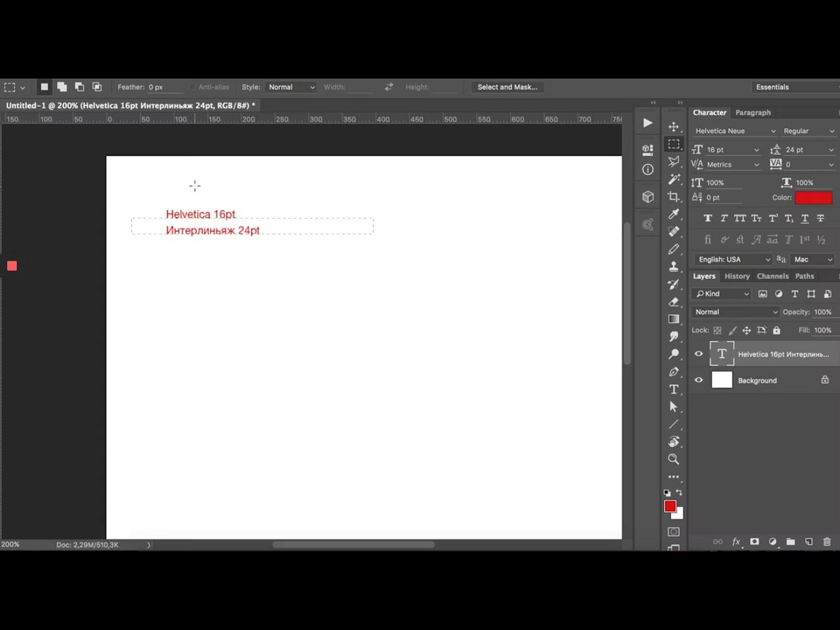Open the 24 pt leading dropdown
Screen dimensions: 840x630
pyautogui.click(x=810, y=150)
